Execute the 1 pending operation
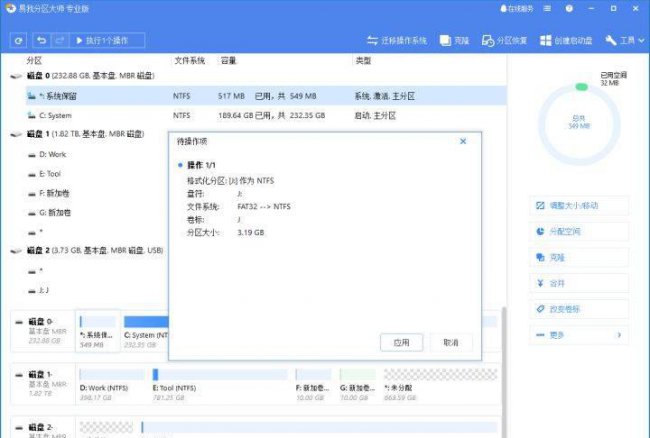650x438 pixels. pos(107,40)
